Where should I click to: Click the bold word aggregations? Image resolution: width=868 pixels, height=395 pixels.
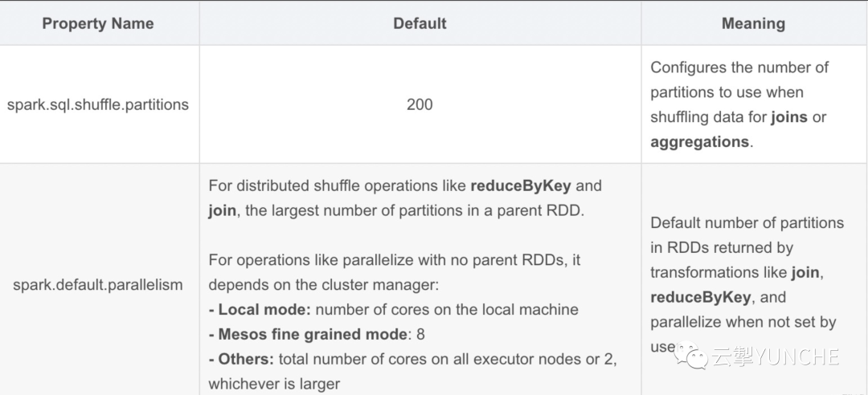[x=699, y=142]
